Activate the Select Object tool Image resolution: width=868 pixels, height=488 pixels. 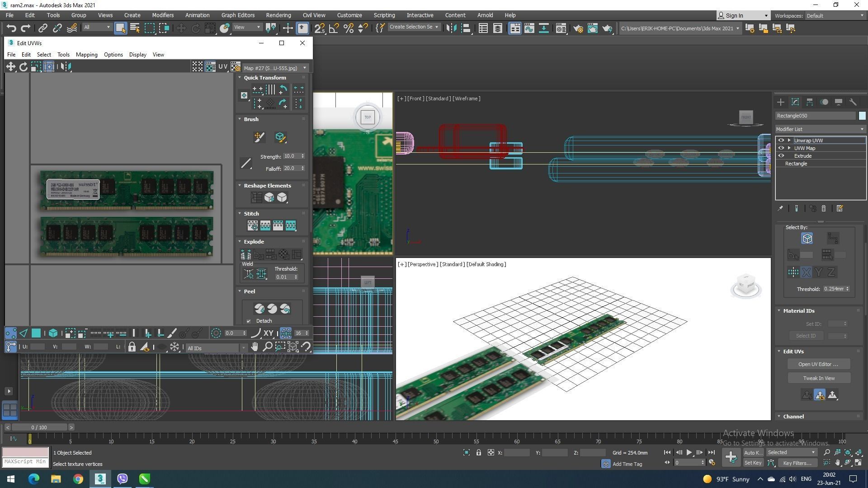pos(120,28)
